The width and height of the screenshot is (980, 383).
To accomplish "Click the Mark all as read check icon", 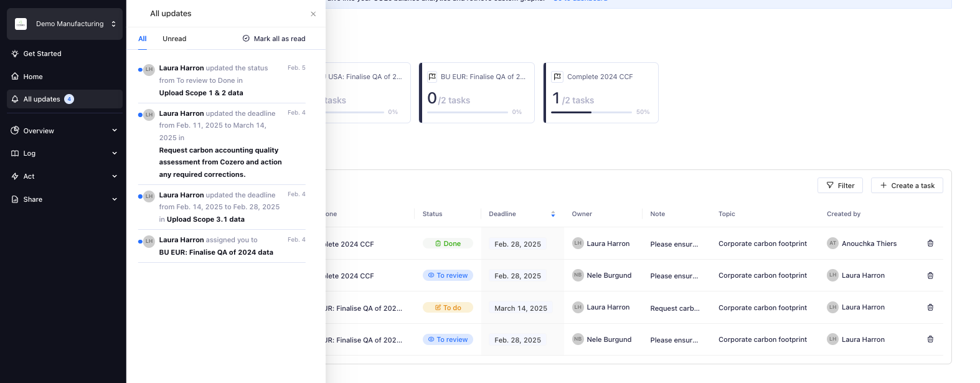I will coord(246,39).
